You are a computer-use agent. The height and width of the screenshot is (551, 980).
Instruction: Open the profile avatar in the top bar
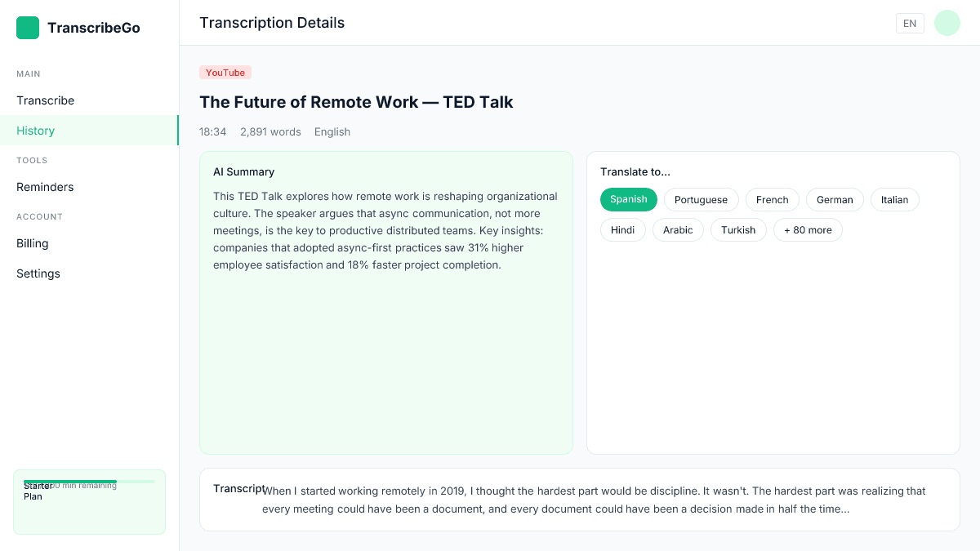947,23
